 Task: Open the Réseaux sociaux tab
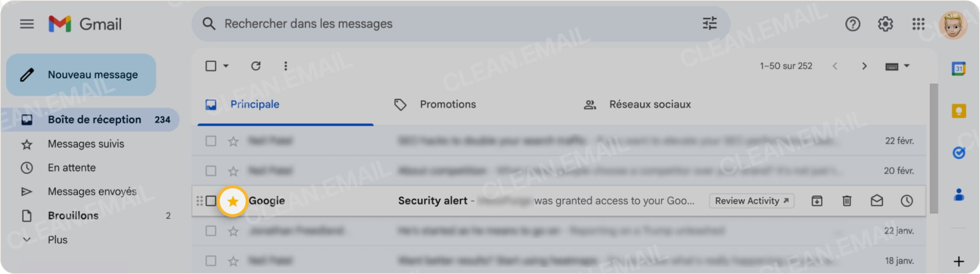click(651, 104)
